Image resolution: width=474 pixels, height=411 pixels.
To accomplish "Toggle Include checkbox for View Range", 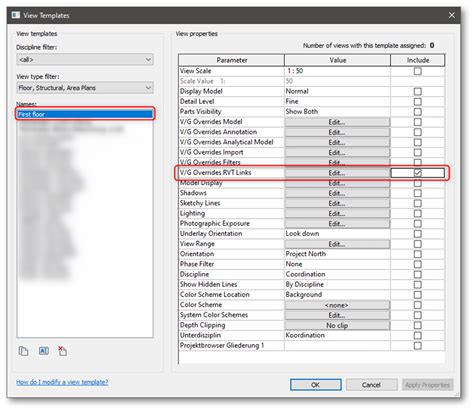I will coord(417,244).
